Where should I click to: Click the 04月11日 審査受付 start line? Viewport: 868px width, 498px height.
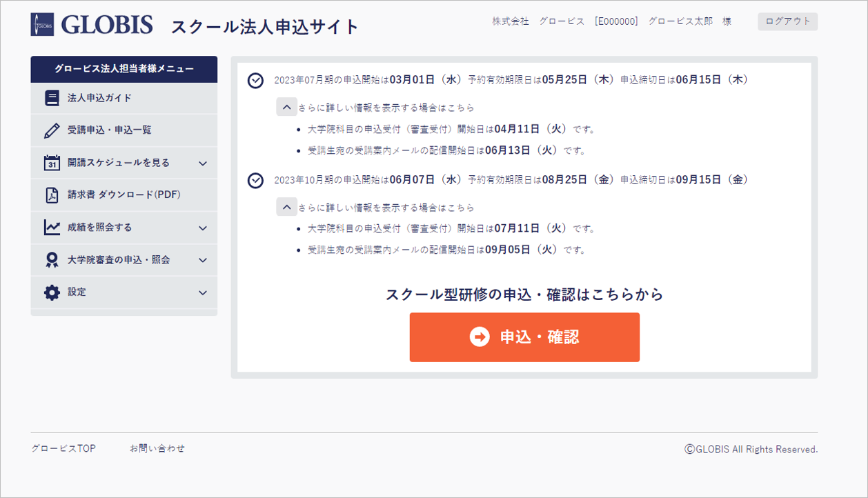pyautogui.click(x=451, y=129)
